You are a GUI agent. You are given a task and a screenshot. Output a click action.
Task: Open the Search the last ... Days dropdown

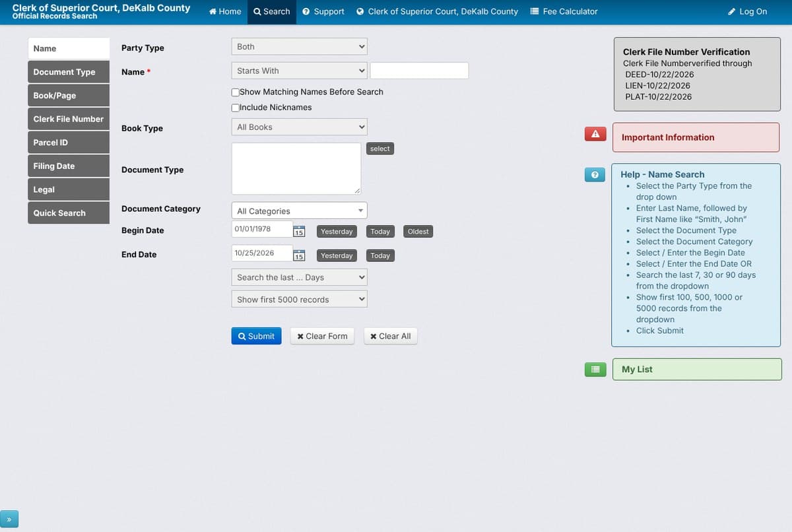[x=299, y=277]
